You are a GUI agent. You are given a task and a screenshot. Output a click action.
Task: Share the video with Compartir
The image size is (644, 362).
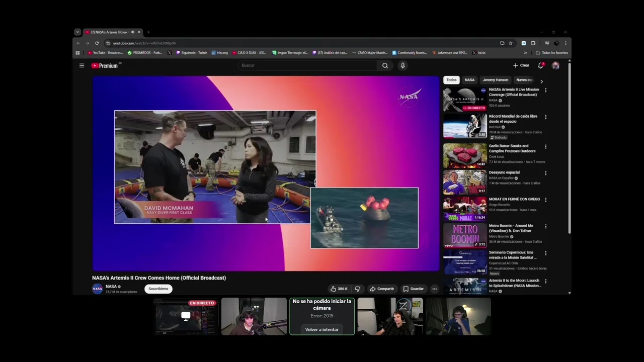(x=382, y=289)
